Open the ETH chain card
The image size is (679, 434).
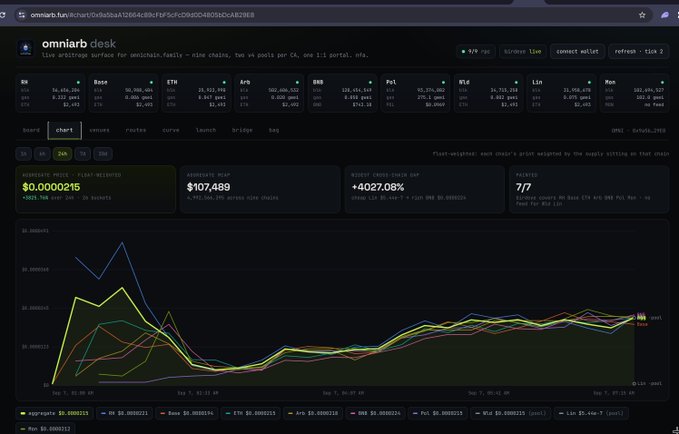pyautogui.click(x=197, y=93)
